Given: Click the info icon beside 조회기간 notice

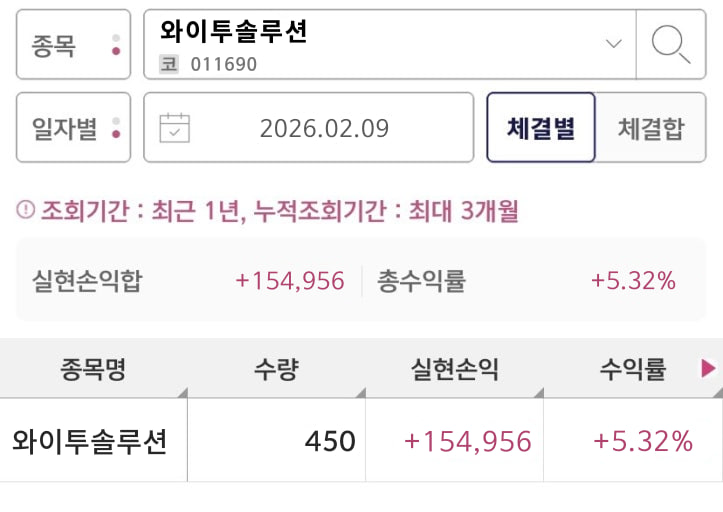Looking at the screenshot, I should (26, 211).
